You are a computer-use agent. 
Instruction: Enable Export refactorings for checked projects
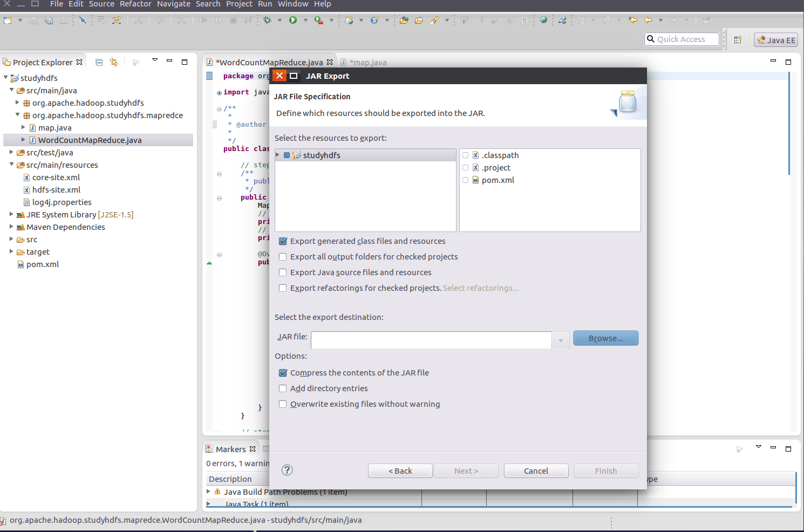pos(283,288)
